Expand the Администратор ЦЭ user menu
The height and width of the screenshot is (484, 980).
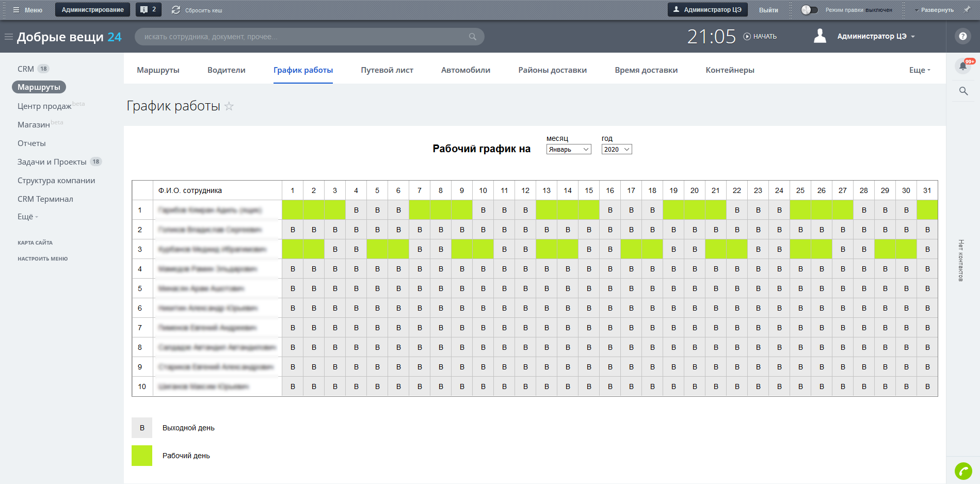click(875, 37)
